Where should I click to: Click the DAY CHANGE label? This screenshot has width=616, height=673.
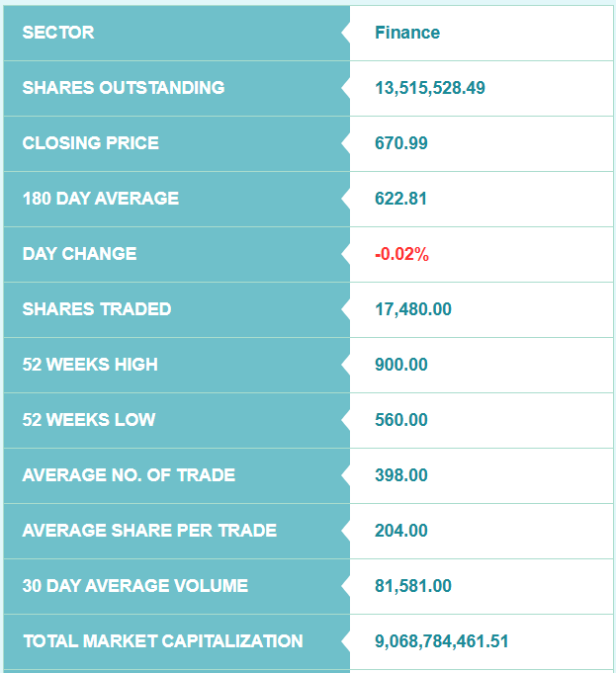click(x=79, y=254)
